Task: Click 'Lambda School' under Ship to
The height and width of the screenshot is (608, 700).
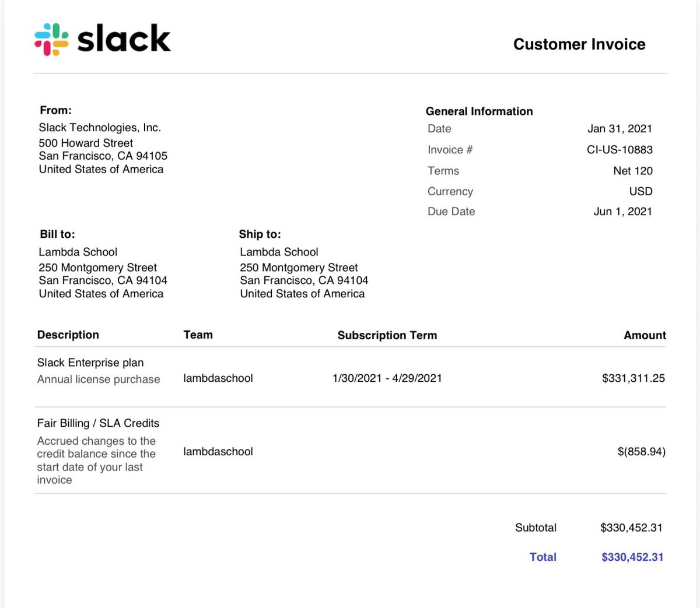Action: [279, 252]
